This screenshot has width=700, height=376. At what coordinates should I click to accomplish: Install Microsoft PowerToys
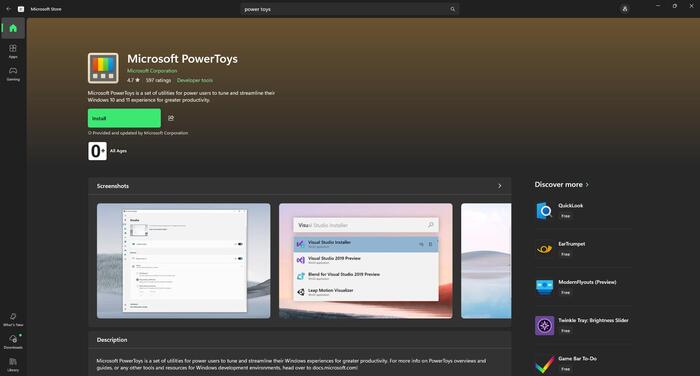tap(124, 118)
